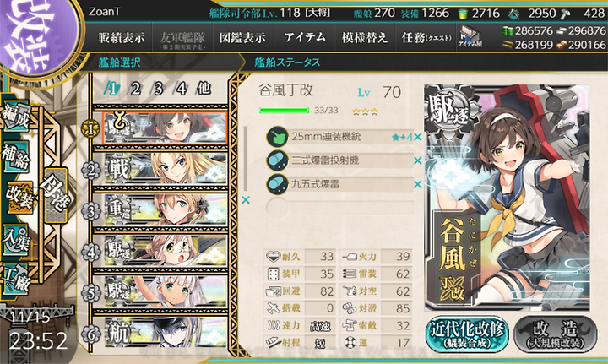
Task: Switch to fleet tab 4
Action: point(181,89)
